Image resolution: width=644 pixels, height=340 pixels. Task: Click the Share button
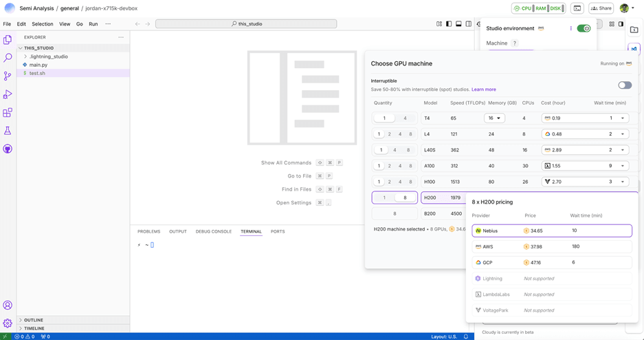click(601, 8)
